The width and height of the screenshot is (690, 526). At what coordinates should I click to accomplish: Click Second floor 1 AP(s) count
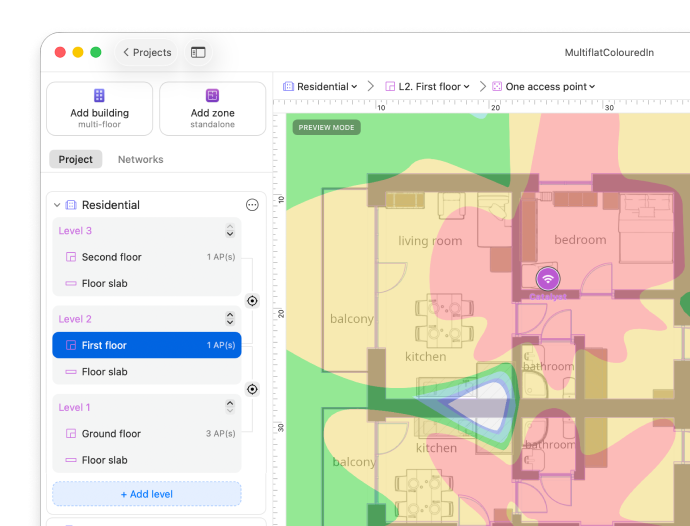point(221,257)
